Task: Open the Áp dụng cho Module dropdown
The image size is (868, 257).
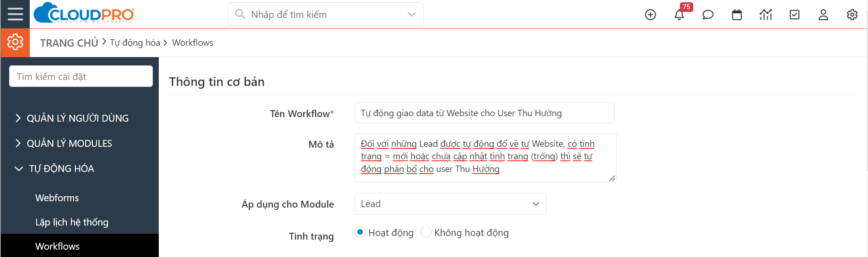Action: click(450, 204)
